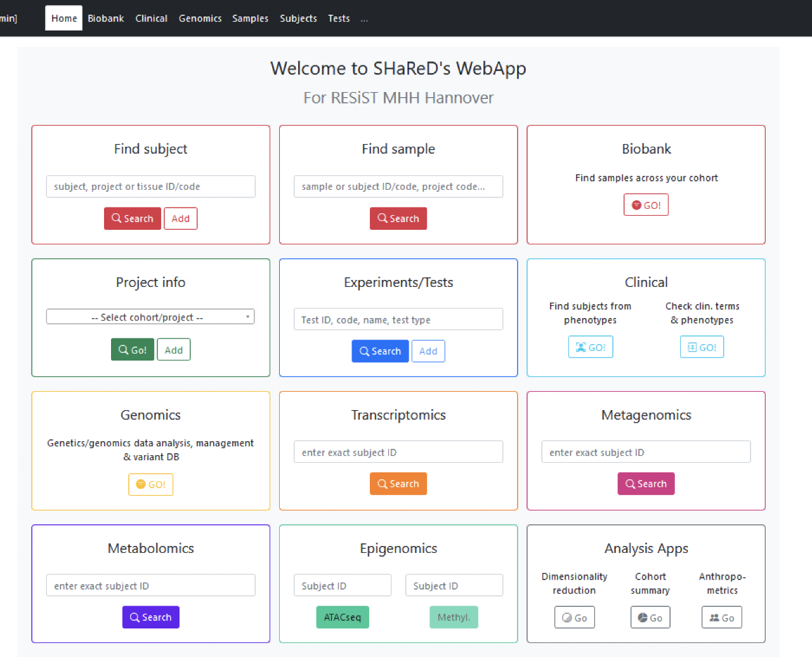812x671 pixels.
Task: Open the Genomics menu
Action: coord(200,18)
